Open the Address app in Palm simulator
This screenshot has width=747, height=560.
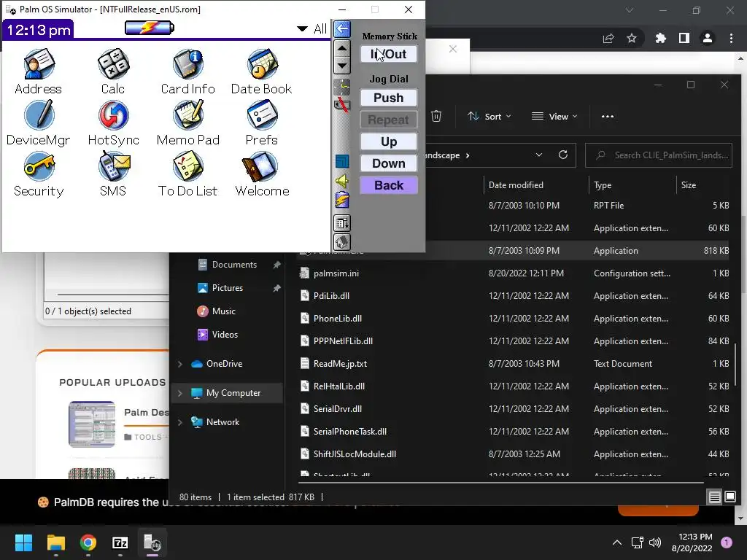tap(39, 71)
